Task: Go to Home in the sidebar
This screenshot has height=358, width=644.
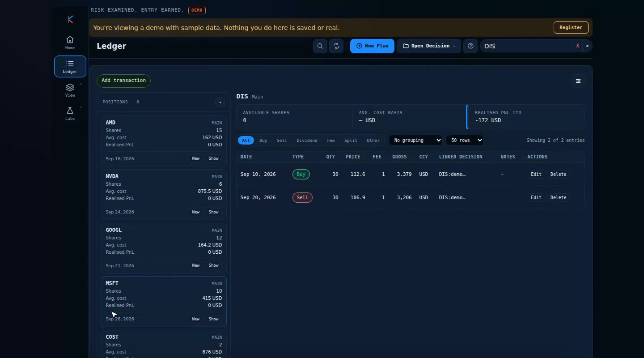Action: 70,43
